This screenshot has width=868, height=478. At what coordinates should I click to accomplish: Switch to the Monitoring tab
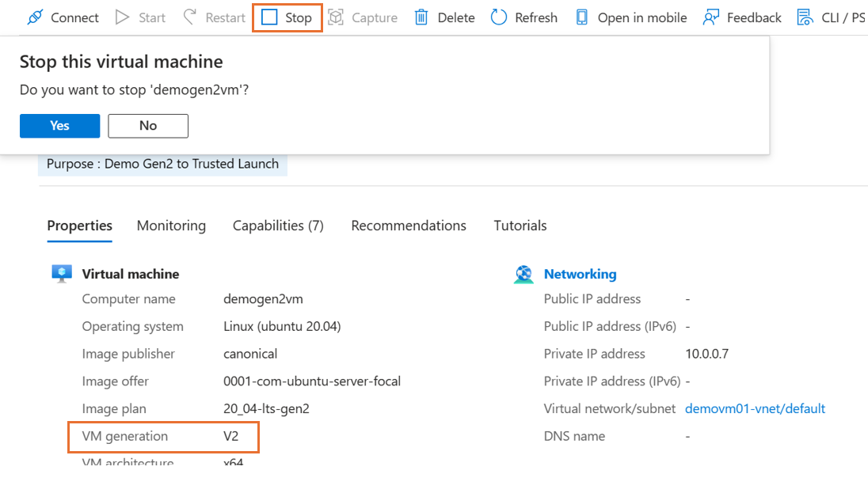(171, 226)
